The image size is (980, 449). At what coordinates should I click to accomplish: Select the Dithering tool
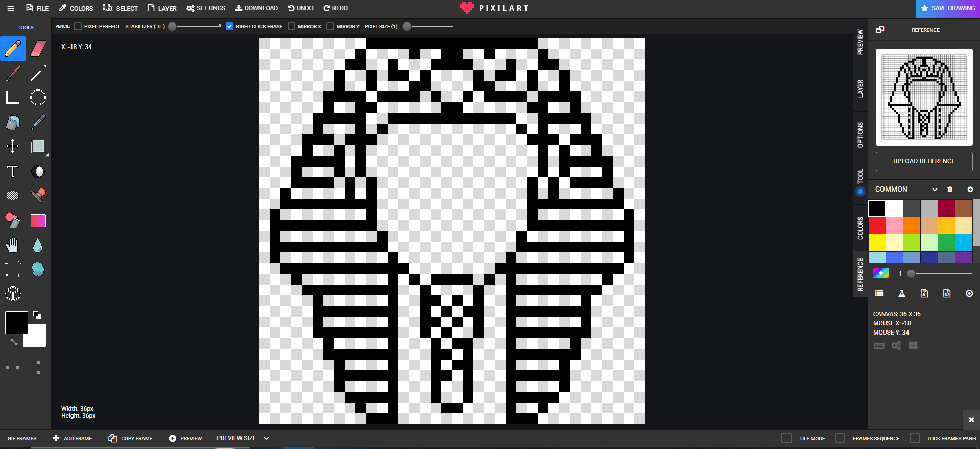13,195
